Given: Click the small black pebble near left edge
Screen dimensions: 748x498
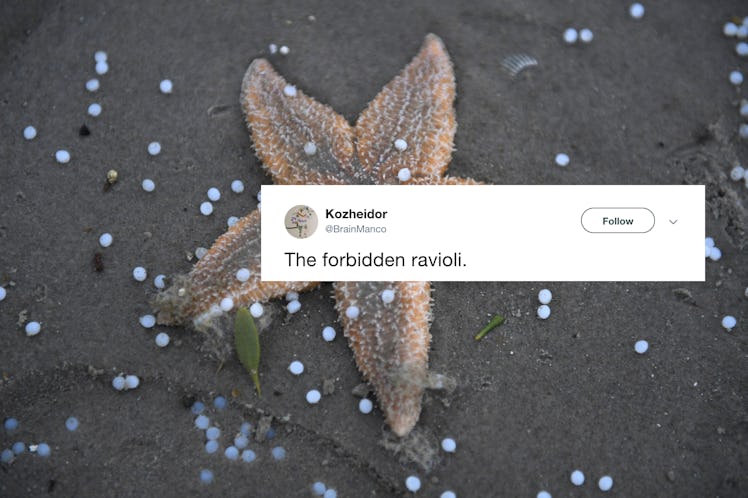Looking at the screenshot, I should click(x=84, y=130).
